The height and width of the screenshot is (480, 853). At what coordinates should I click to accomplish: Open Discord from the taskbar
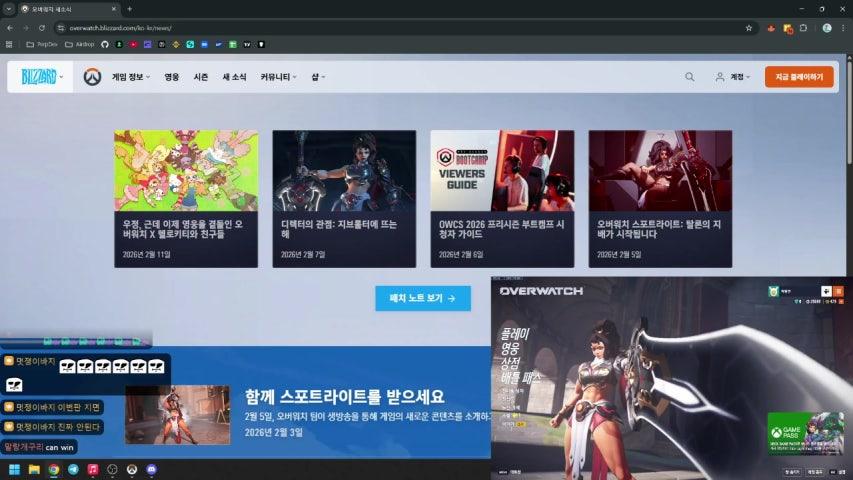[x=152, y=469]
